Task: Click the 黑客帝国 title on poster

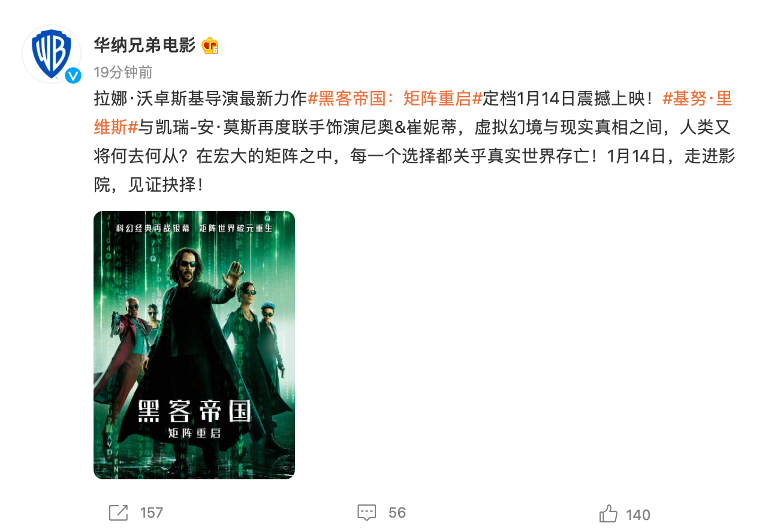Action: (x=194, y=412)
